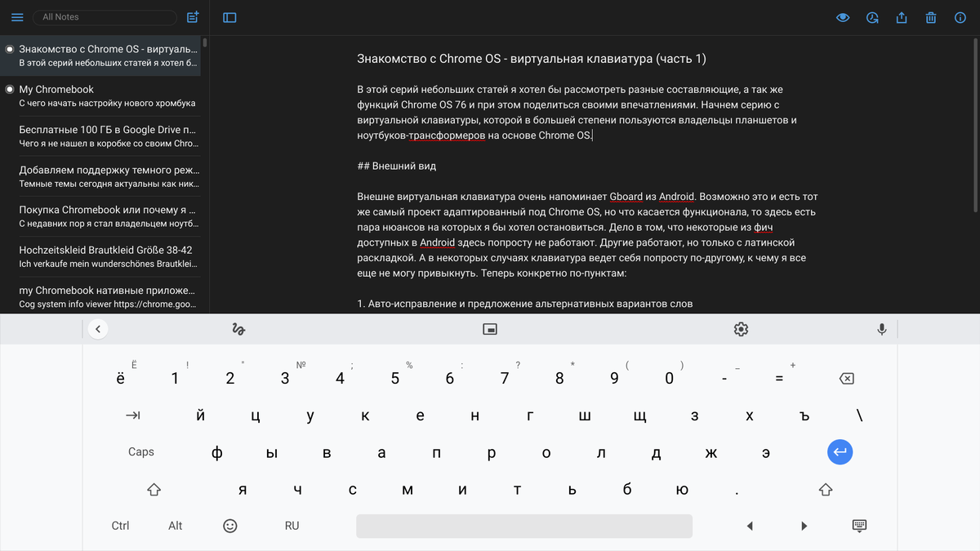Tap the Ctrl key
980x551 pixels.
coord(120,526)
